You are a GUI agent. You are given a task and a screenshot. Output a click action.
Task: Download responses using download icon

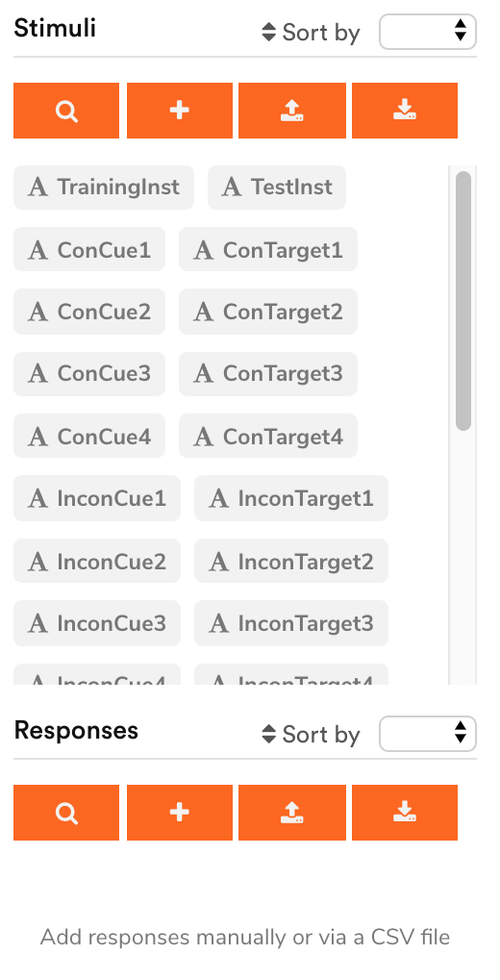(x=405, y=813)
